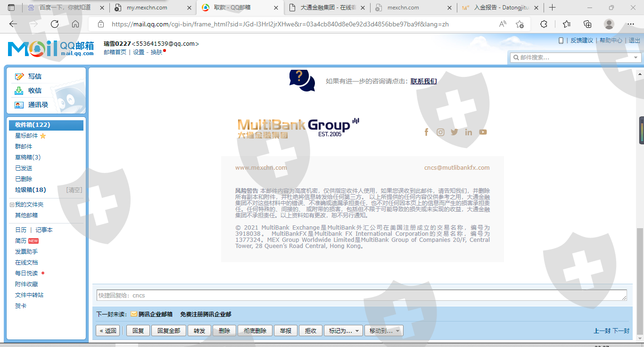Click the contacts (通讯录) card icon
The height and width of the screenshot is (347, 644).
(x=19, y=105)
